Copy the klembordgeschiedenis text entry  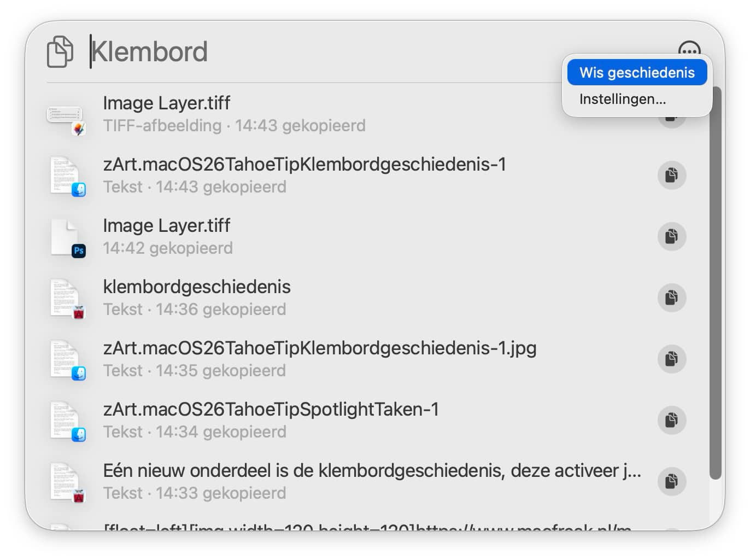pos(671,297)
